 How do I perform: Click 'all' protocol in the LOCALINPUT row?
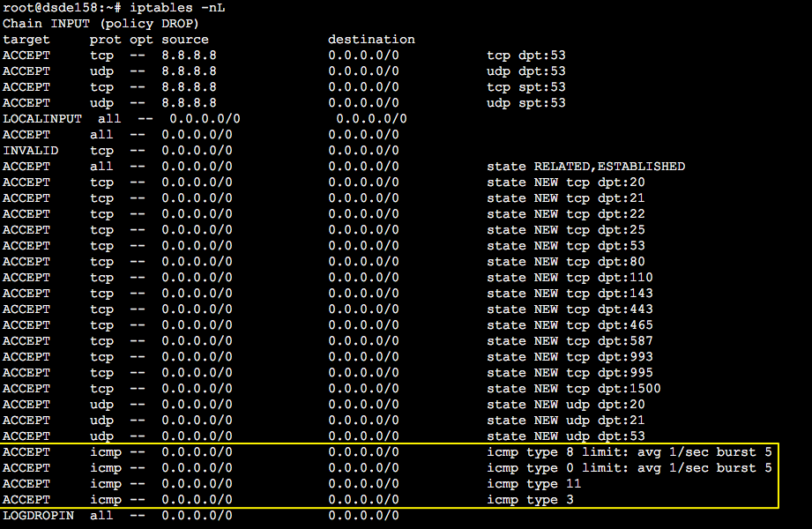(109, 119)
